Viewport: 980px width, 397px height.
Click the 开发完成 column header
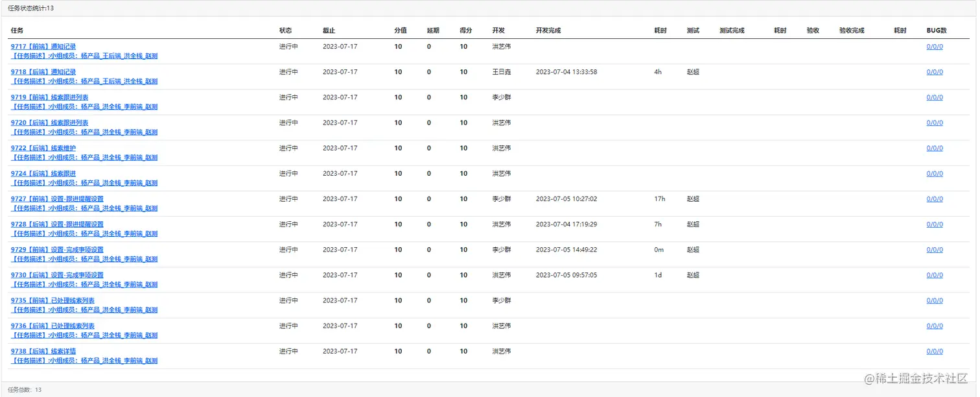[x=548, y=30]
